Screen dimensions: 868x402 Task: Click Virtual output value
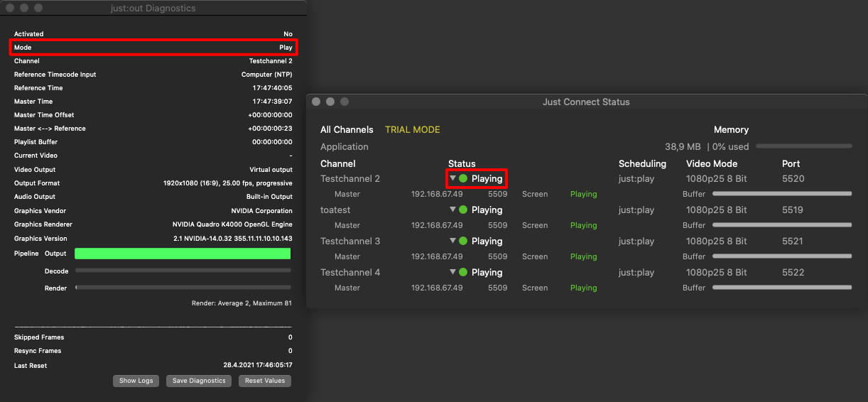pos(271,170)
